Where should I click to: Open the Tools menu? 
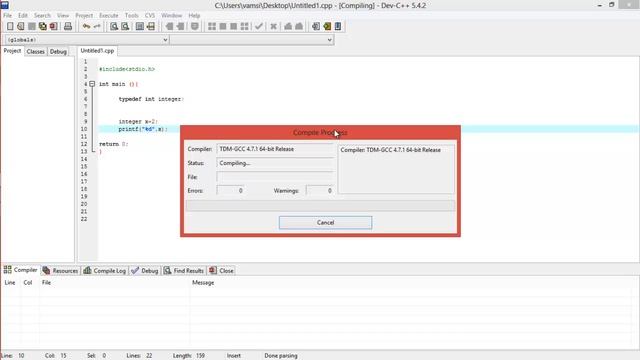pyautogui.click(x=131, y=15)
